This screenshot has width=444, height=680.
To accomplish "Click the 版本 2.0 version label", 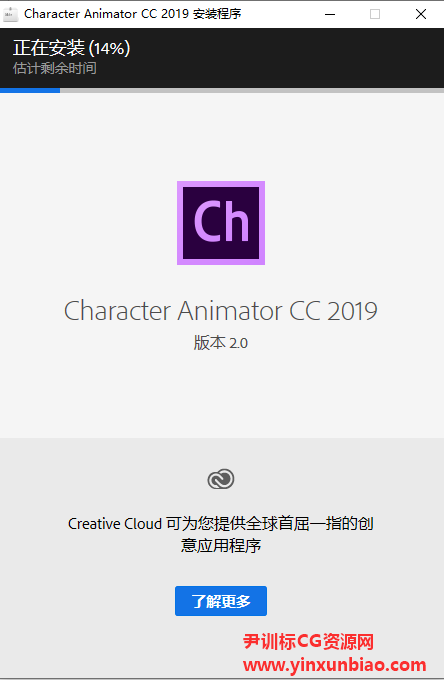I will [221, 343].
